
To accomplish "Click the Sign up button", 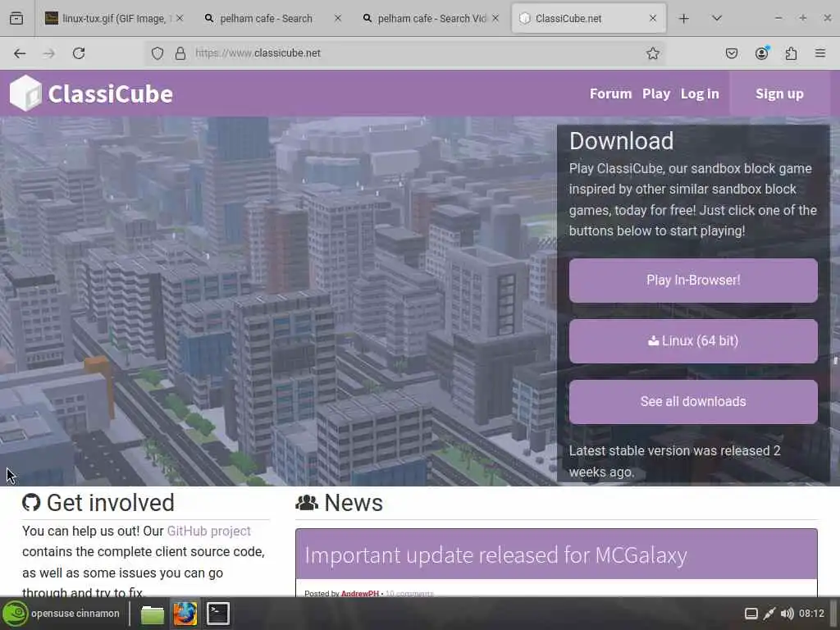I will [779, 94].
